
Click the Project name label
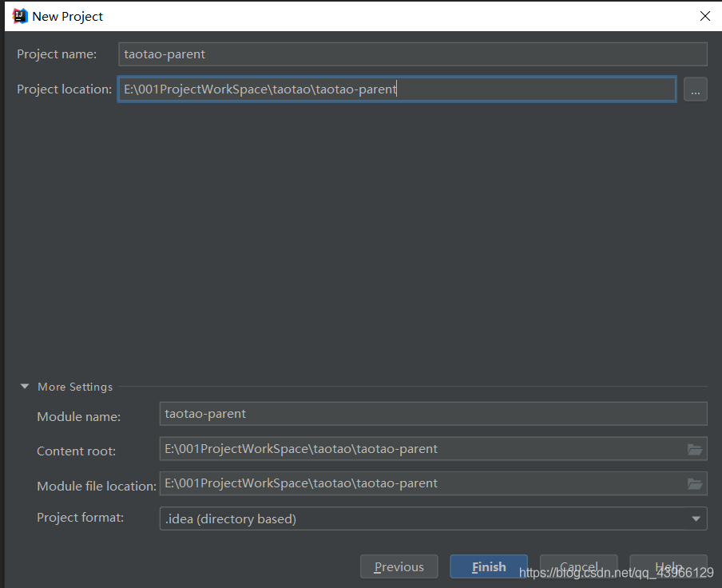tap(57, 54)
